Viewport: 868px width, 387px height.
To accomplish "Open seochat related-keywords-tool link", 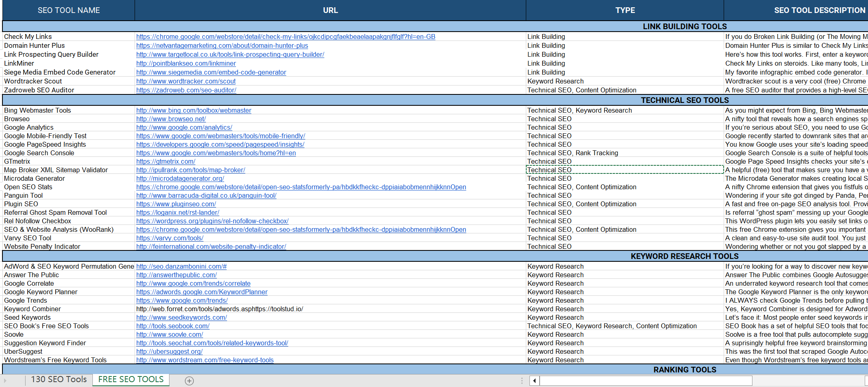I will pyautogui.click(x=212, y=343).
